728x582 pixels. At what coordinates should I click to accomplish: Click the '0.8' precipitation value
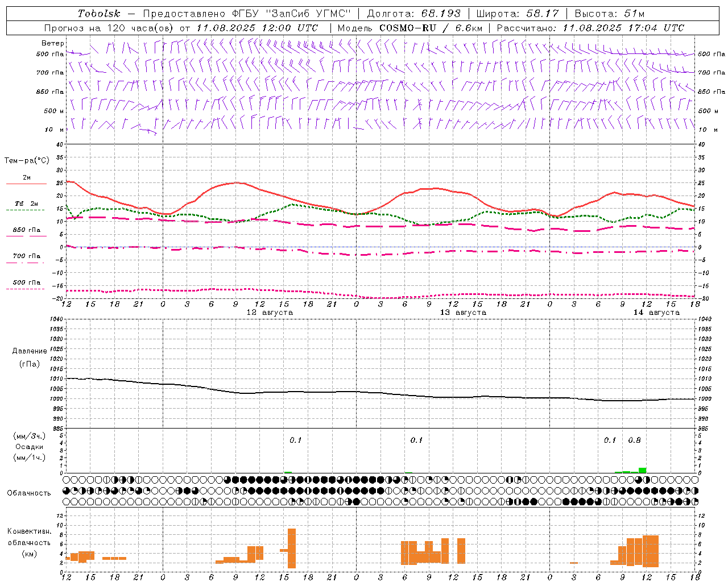tap(634, 440)
